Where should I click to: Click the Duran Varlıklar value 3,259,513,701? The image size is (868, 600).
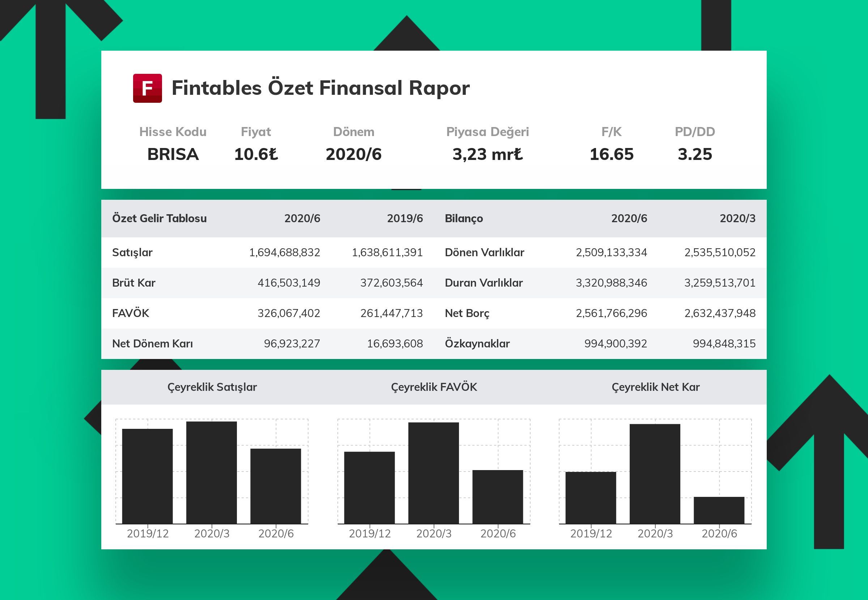coord(720,283)
